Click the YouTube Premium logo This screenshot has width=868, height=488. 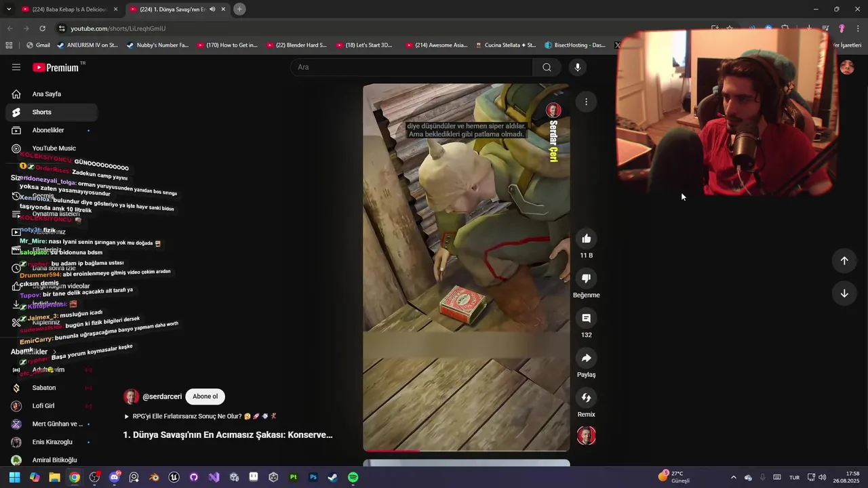point(56,67)
